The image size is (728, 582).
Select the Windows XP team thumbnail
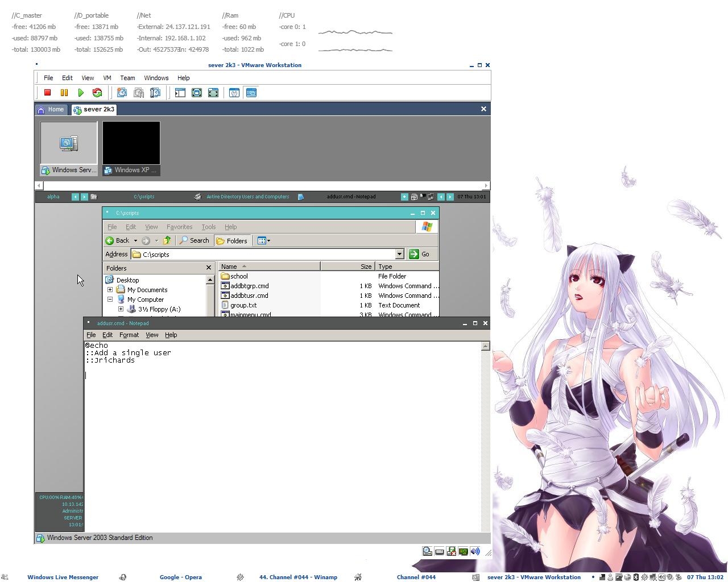coord(131,148)
